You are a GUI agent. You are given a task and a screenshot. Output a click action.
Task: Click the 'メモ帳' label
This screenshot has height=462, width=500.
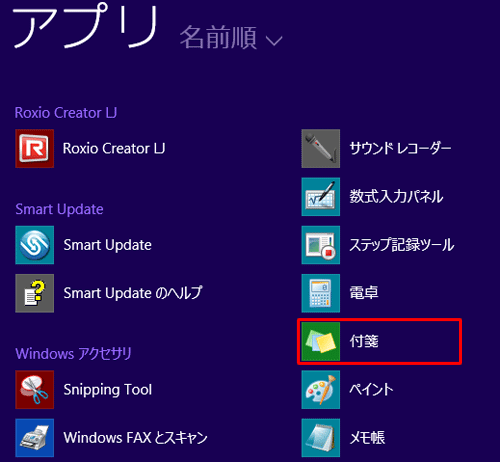(x=367, y=438)
